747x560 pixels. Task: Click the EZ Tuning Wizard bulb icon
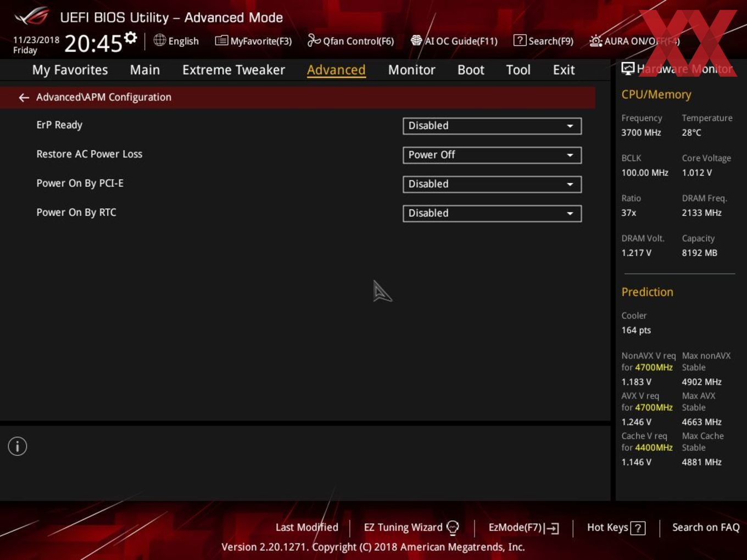453,528
